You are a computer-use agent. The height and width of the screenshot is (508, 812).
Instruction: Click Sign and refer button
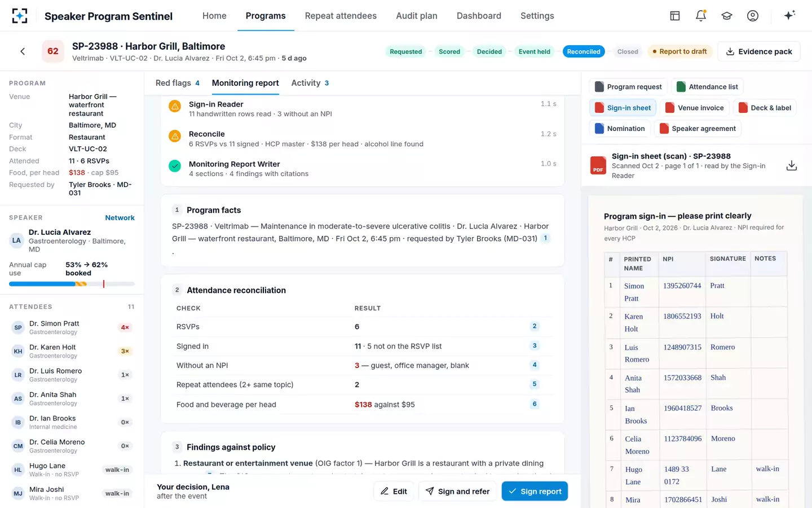pos(457,491)
